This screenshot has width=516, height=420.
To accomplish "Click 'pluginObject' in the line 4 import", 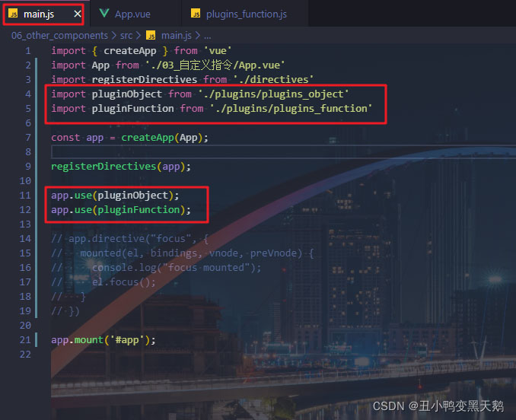I will (x=126, y=94).
